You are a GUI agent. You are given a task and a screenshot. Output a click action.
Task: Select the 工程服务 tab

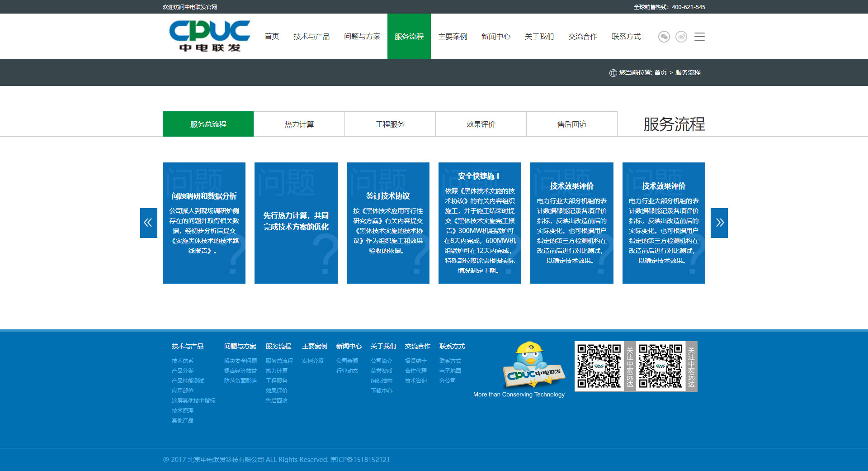point(390,124)
